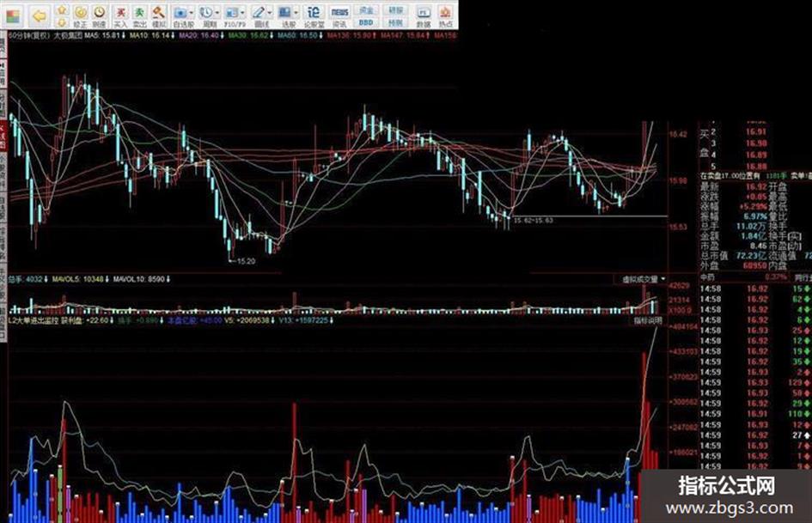Click the yellow up arrow icon
Viewport: 812px width, 523px height.
[62, 9]
